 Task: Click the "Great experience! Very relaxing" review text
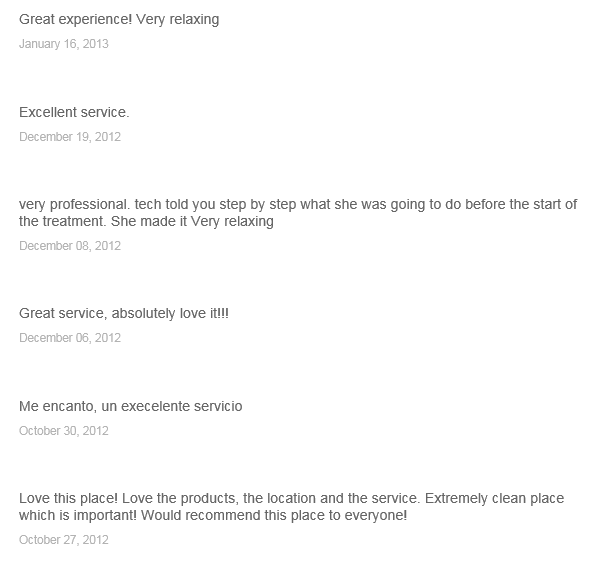119,20
